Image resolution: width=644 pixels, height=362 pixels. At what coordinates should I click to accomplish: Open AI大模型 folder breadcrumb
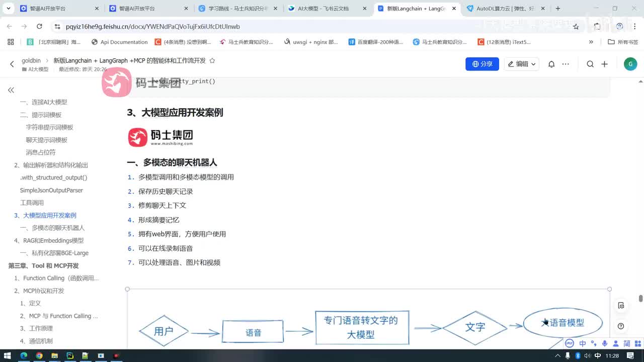click(x=35, y=69)
